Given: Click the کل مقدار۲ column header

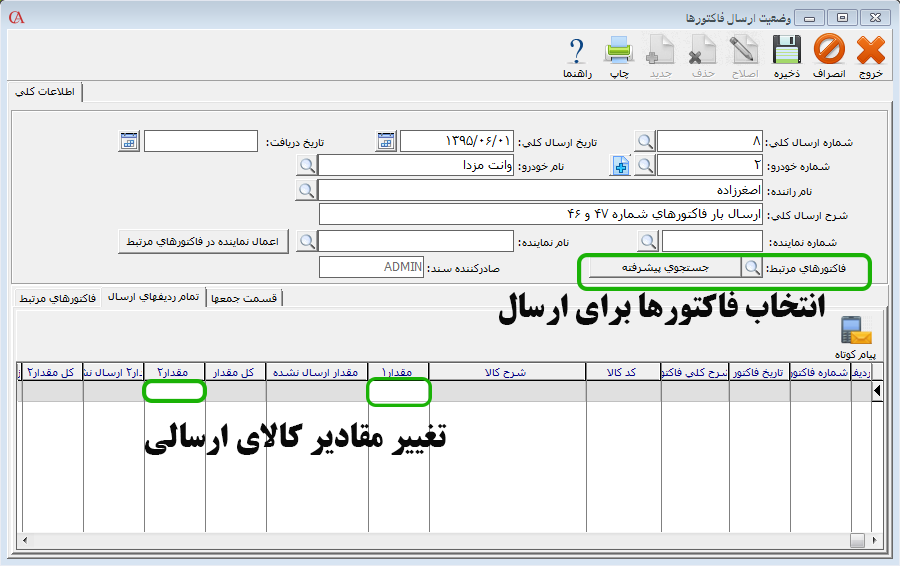Looking at the screenshot, I should click(52, 373).
